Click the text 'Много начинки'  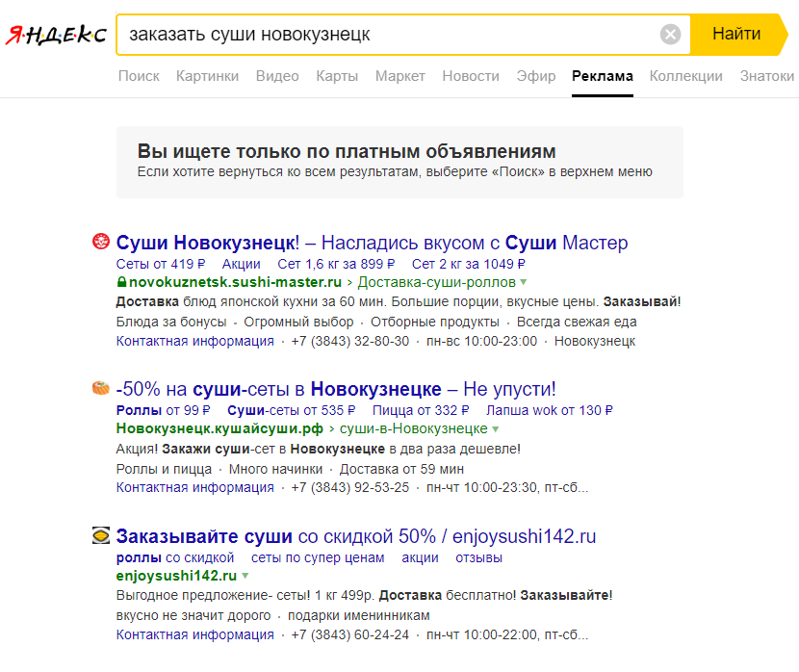click(x=275, y=469)
